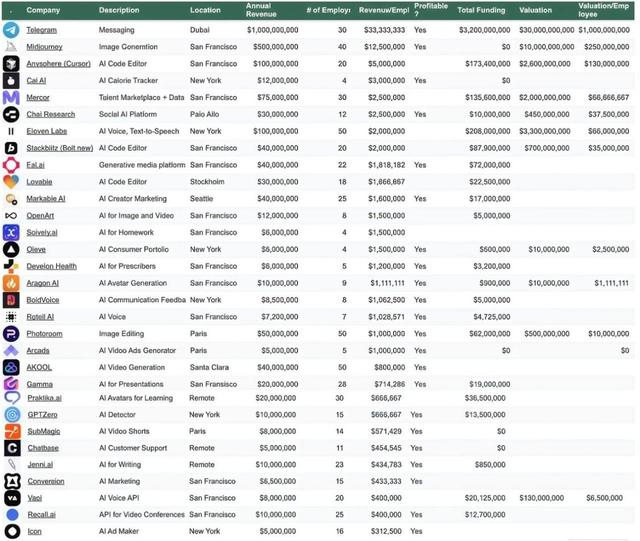
Task: Click the Aragon AI orange flame logo
Action: coord(11,283)
